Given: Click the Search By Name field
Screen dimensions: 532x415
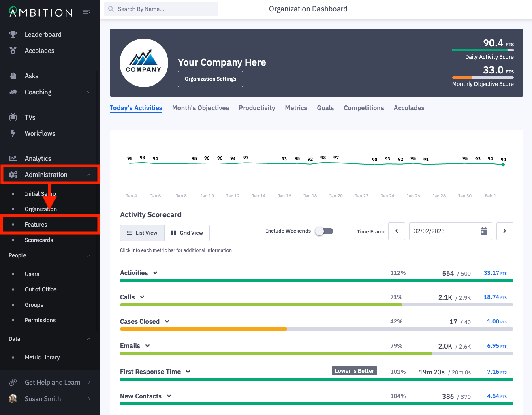Looking at the screenshot, I should 164,9.
